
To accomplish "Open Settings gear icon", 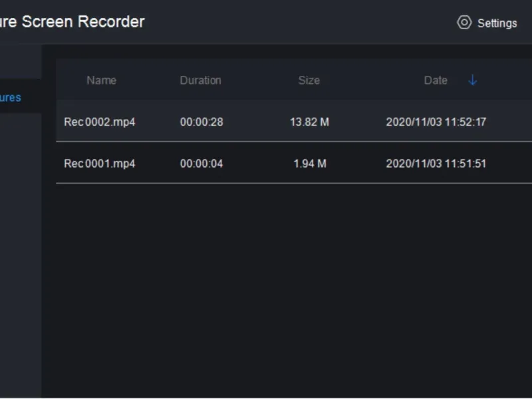I will (464, 23).
